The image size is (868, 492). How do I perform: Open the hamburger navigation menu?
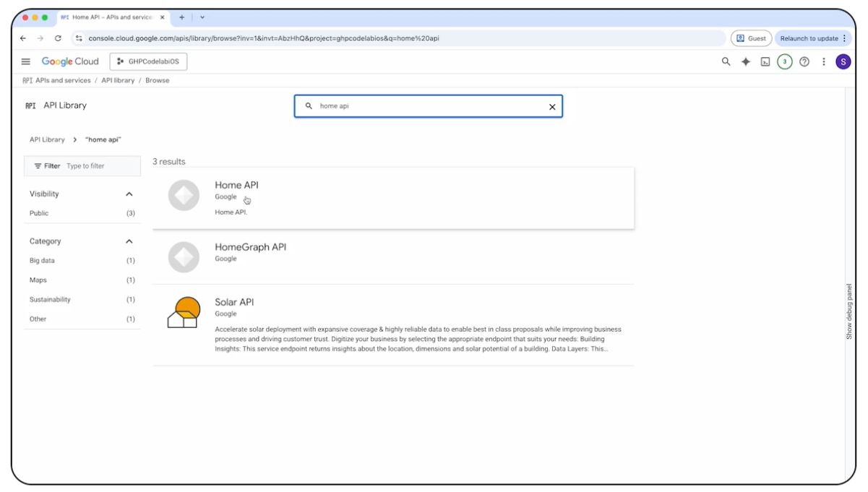pos(26,62)
